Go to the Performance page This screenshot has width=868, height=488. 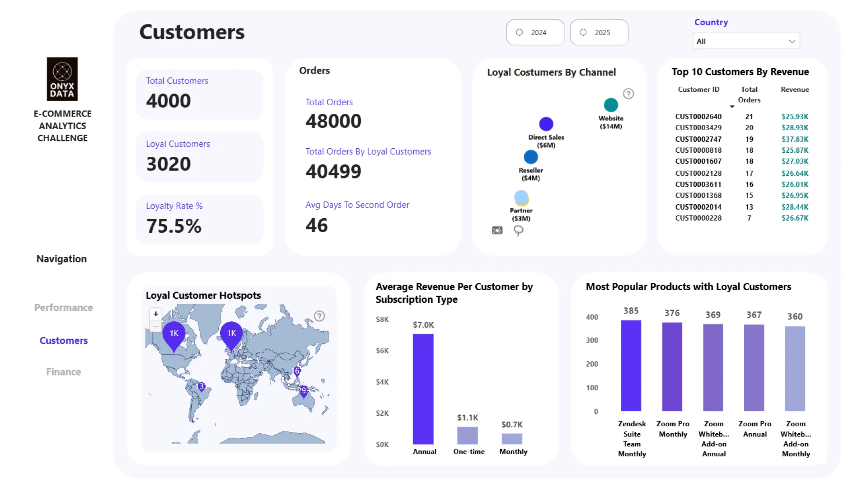(x=63, y=307)
